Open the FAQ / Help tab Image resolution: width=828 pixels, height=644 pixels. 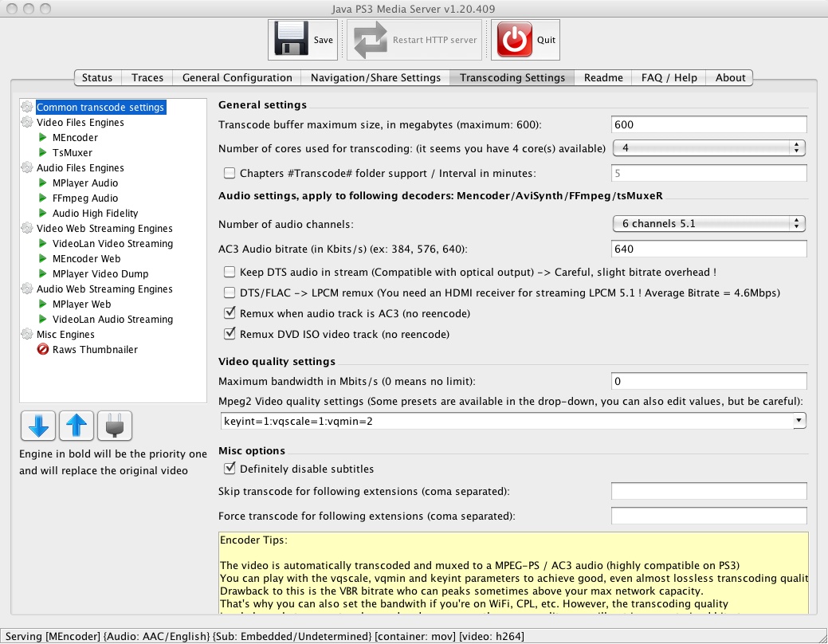668,77
